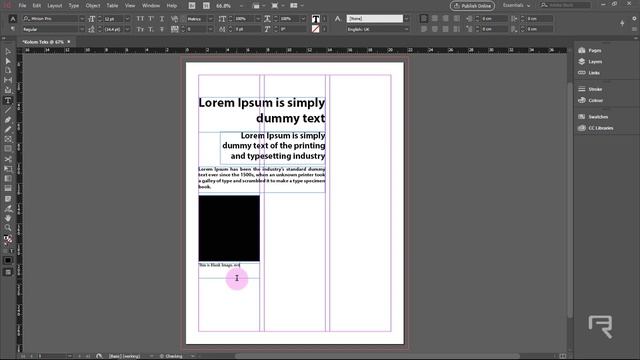Click the black image frame on page
640x360 pixels.
tap(229, 228)
